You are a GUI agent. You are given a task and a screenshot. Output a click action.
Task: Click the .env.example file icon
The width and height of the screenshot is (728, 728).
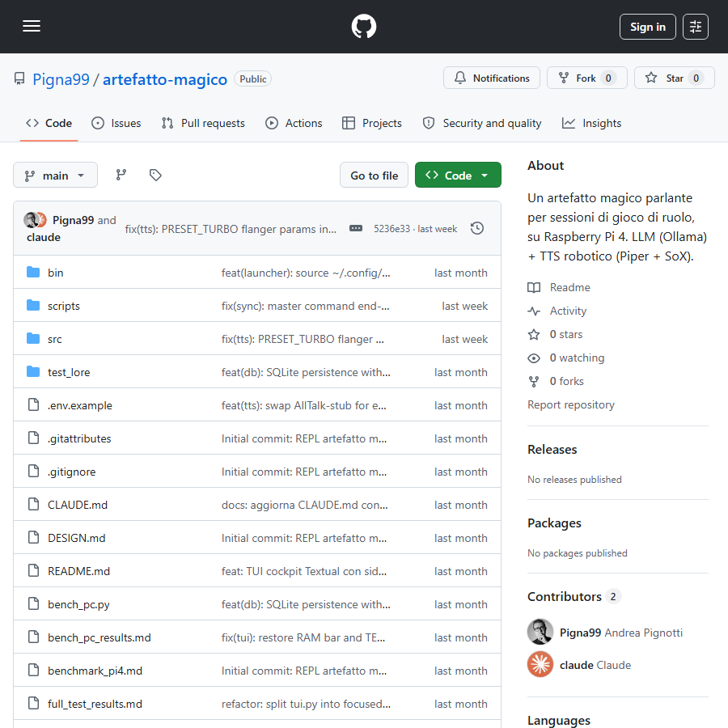[33, 405]
